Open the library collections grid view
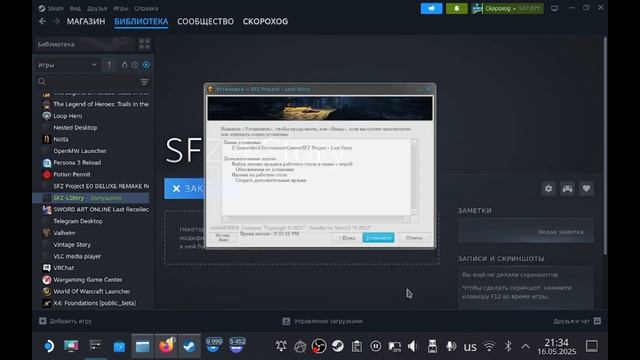Screen dimensions: 640x360 (x=144, y=44)
